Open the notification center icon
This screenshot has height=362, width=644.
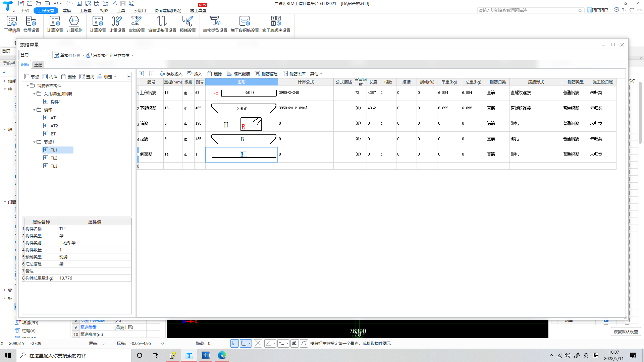633,355
